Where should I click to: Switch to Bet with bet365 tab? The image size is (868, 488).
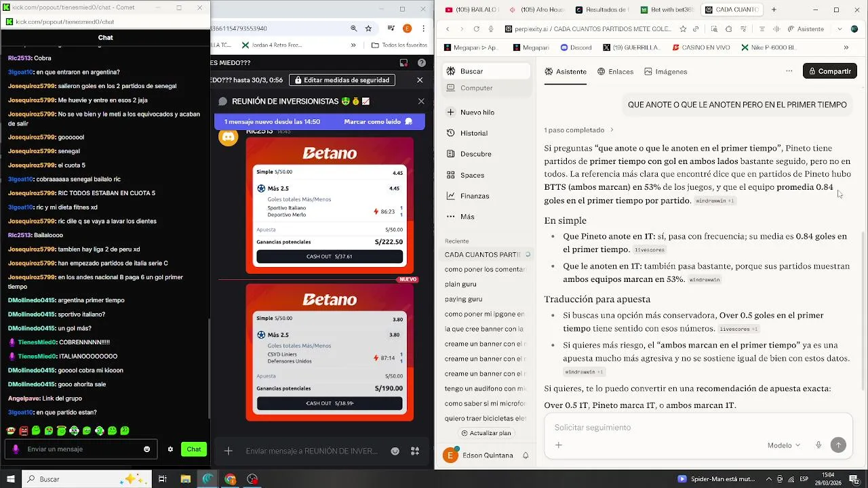(667, 9)
